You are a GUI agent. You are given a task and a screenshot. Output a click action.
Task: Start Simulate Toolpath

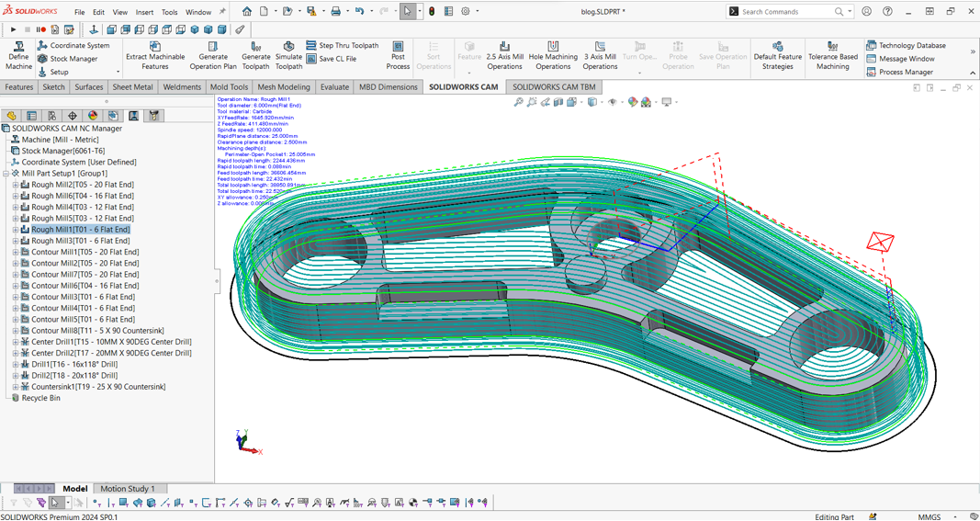pyautogui.click(x=288, y=55)
